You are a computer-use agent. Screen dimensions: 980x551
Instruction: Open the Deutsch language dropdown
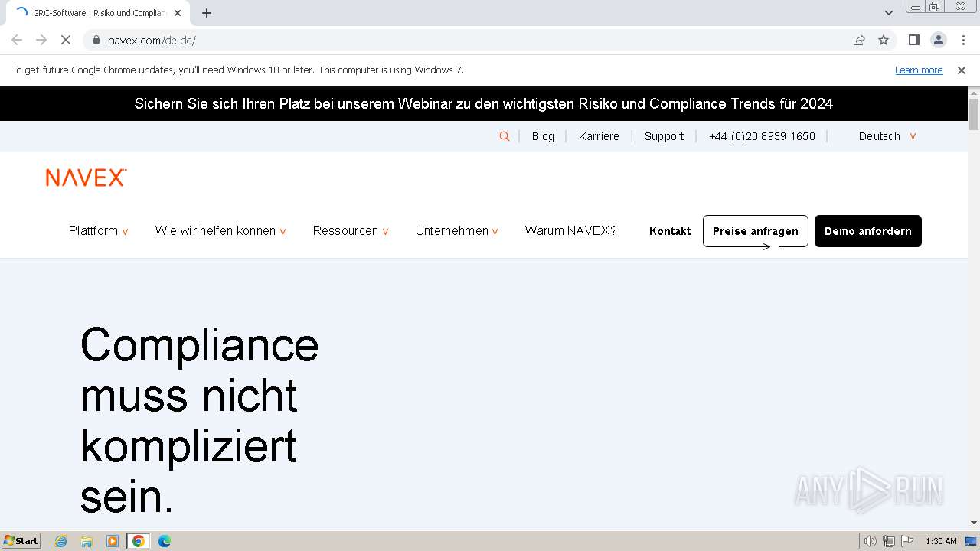tap(887, 136)
